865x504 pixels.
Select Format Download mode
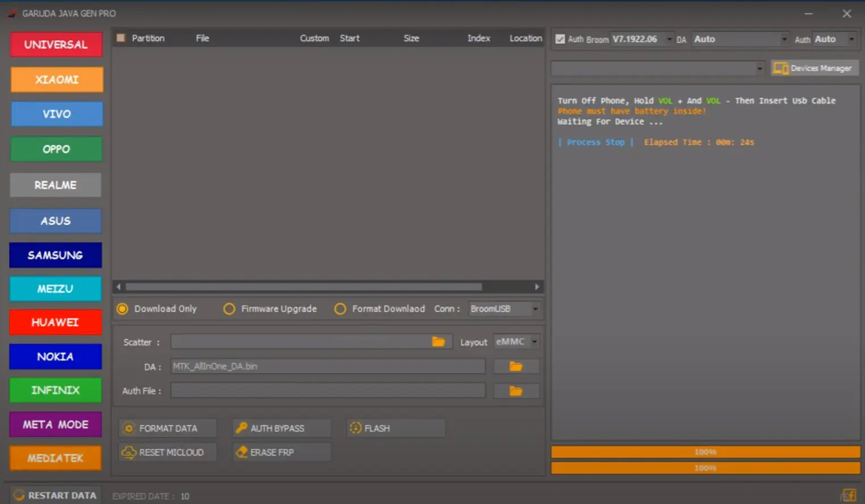340,309
